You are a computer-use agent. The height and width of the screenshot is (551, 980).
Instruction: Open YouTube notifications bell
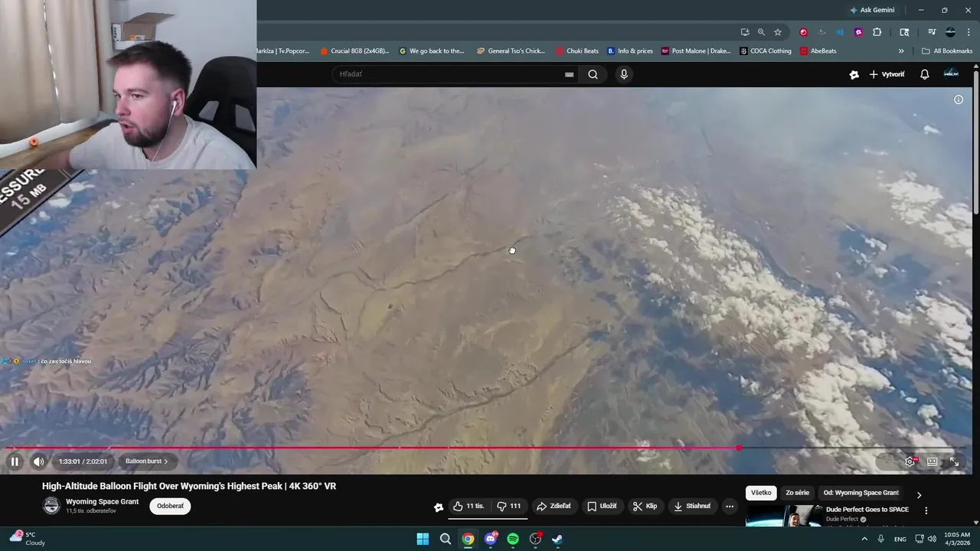tap(924, 74)
